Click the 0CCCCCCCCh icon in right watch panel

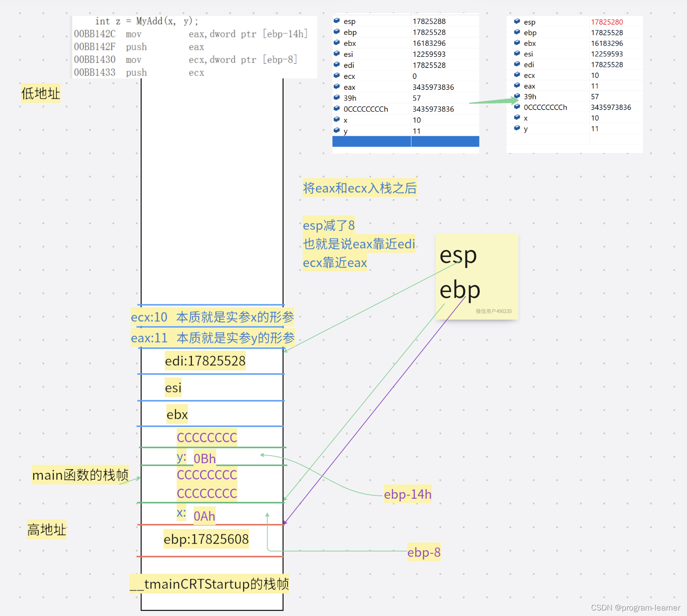pos(517,107)
